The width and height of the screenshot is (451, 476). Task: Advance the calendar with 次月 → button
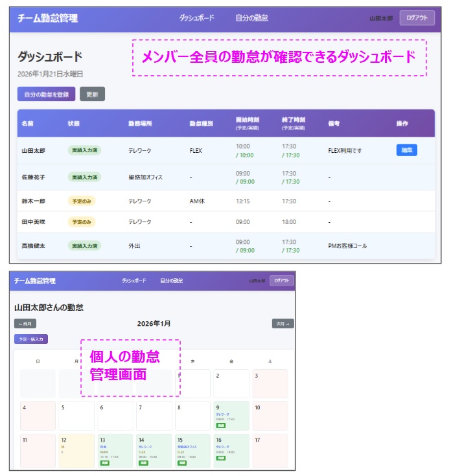283,324
